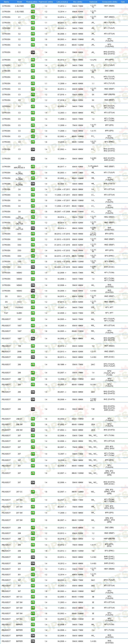Click the HMU (EB2D) engine code

(110, 217)
